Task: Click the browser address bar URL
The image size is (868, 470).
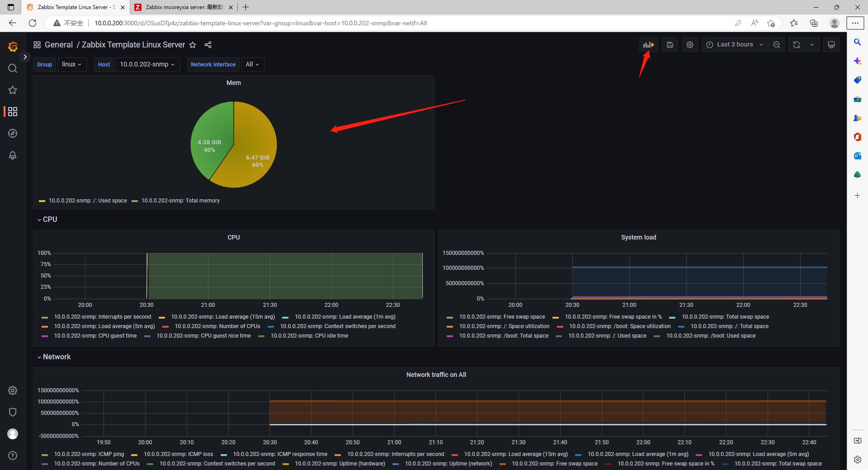Action: [x=260, y=23]
